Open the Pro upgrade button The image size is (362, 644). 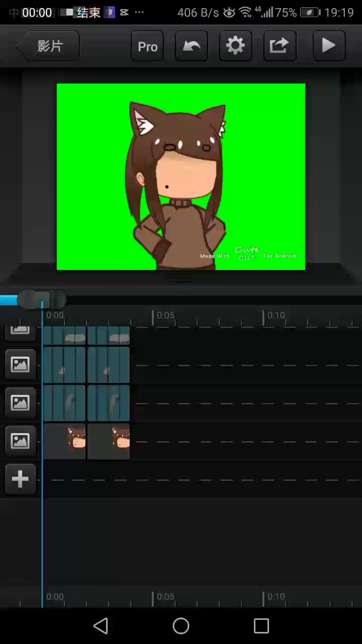coord(147,46)
